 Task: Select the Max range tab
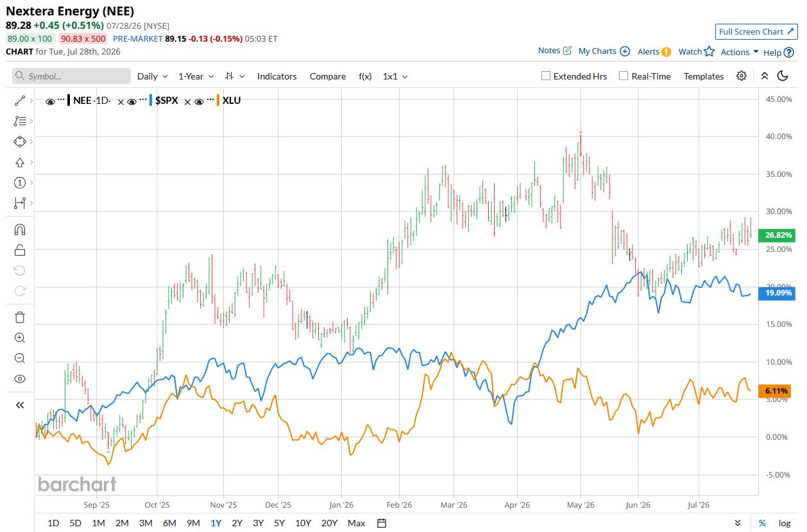[x=357, y=523]
